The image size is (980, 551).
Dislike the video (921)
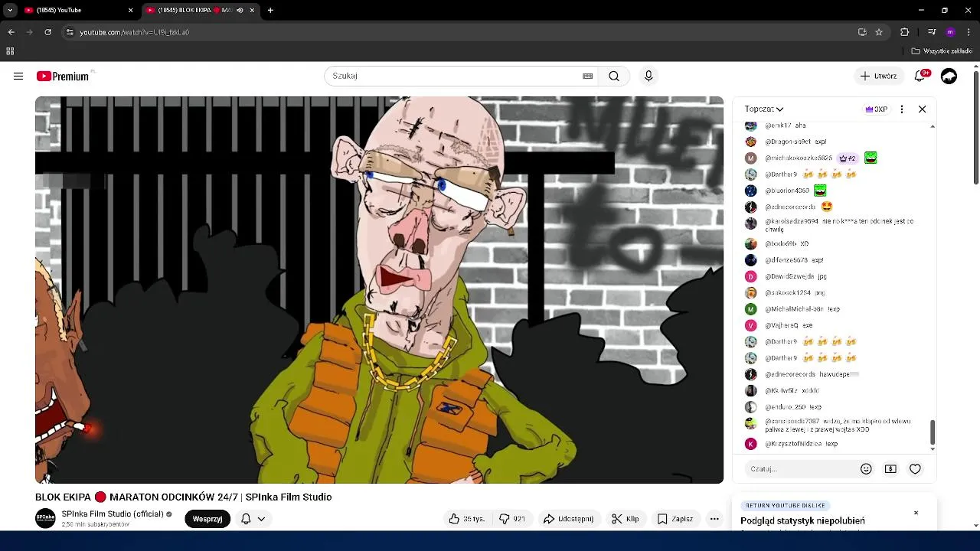point(511,519)
